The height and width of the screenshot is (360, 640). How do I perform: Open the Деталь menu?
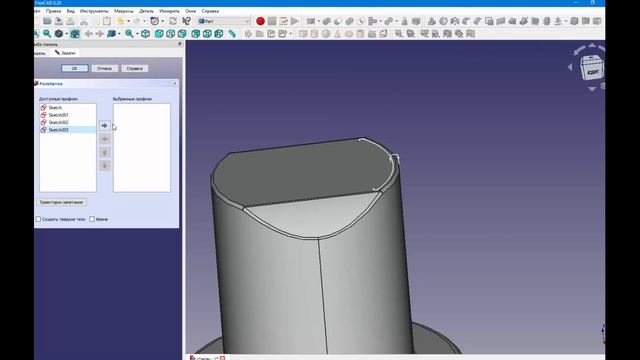(147, 11)
